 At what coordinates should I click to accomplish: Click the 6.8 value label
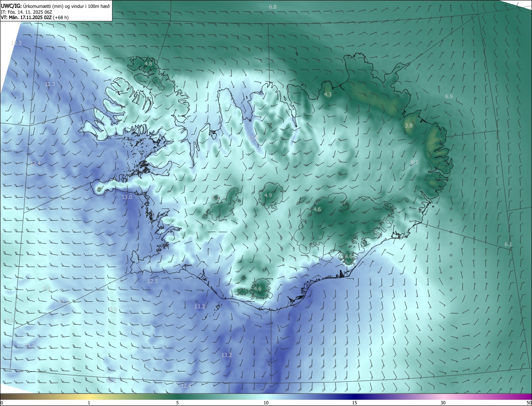pyautogui.click(x=273, y=7)
